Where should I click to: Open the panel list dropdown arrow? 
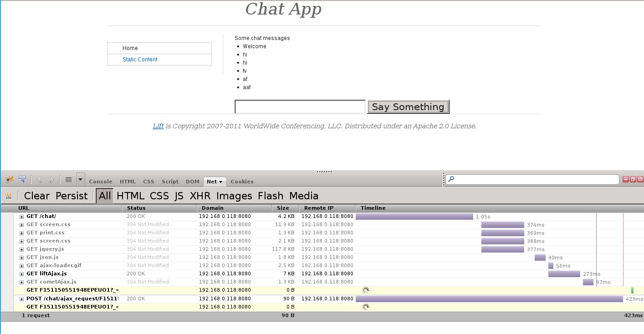coord(81,179)
